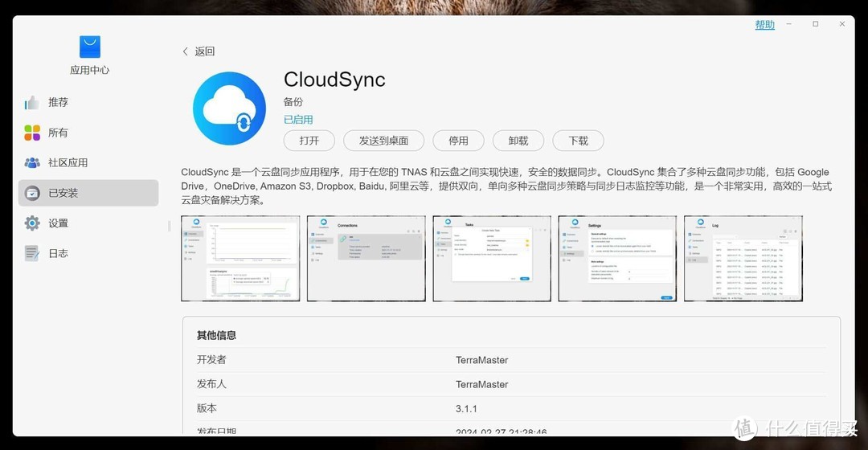Open the Settings screenshot thumbnail
The height and width of the screenshot is (450, 868).
click(617, 259)
